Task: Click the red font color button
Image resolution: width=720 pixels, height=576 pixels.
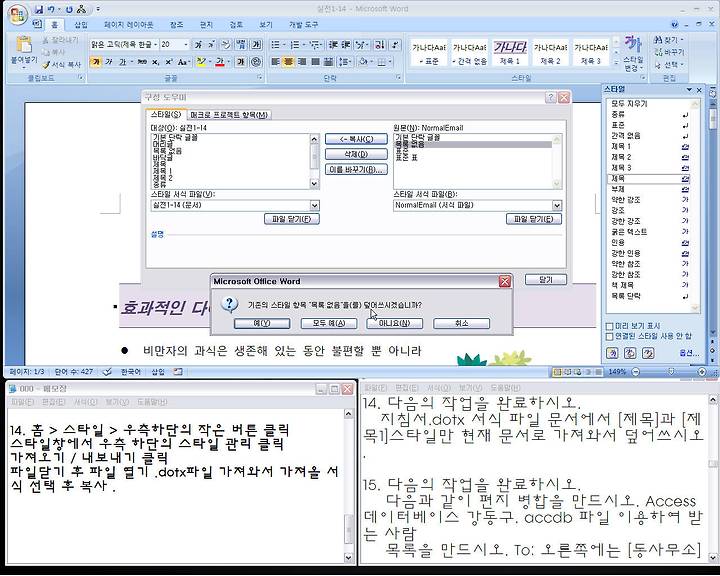Action: pos(219,62)
